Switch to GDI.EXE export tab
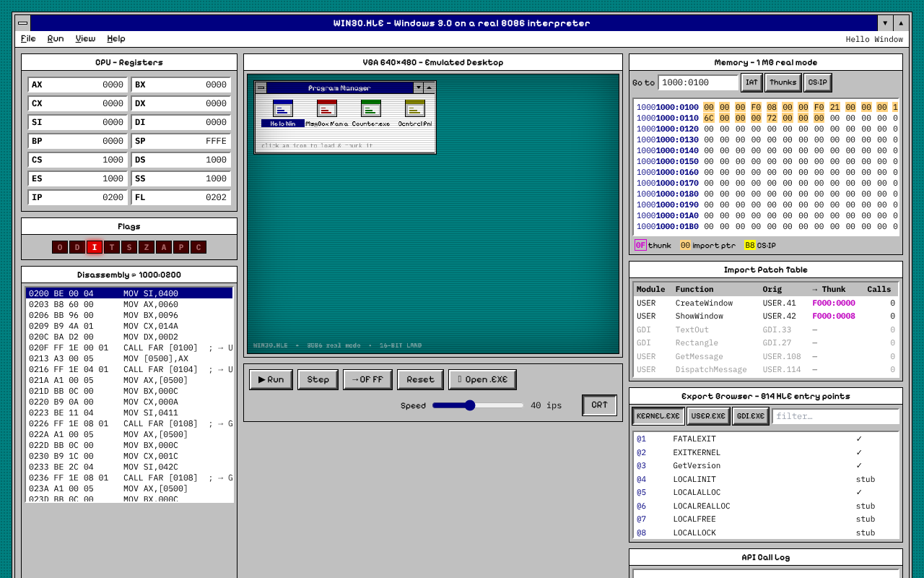Viewport: 924px width, 578px height. tap(751, 416)
